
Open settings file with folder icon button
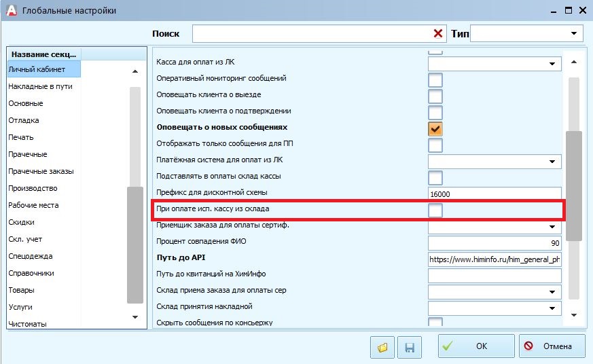click(382, 347)
